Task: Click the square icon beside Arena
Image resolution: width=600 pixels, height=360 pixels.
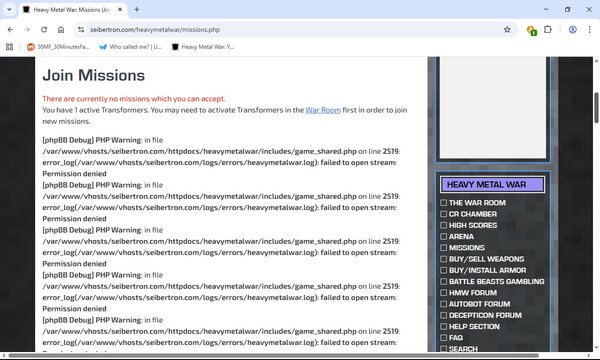Action: coord(443,236)
